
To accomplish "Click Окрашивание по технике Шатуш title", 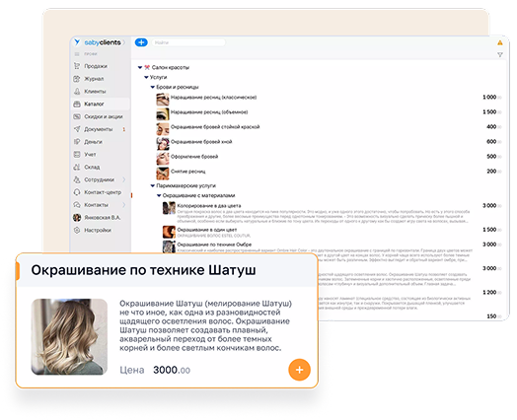I will pyautogui.click(x=143, y=270).
